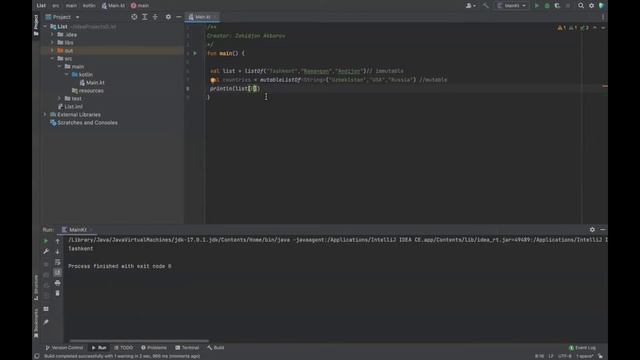Click the Stop icon in top toolbar
Viewport: 640px width, 360px height.
(x=568, y=6)
